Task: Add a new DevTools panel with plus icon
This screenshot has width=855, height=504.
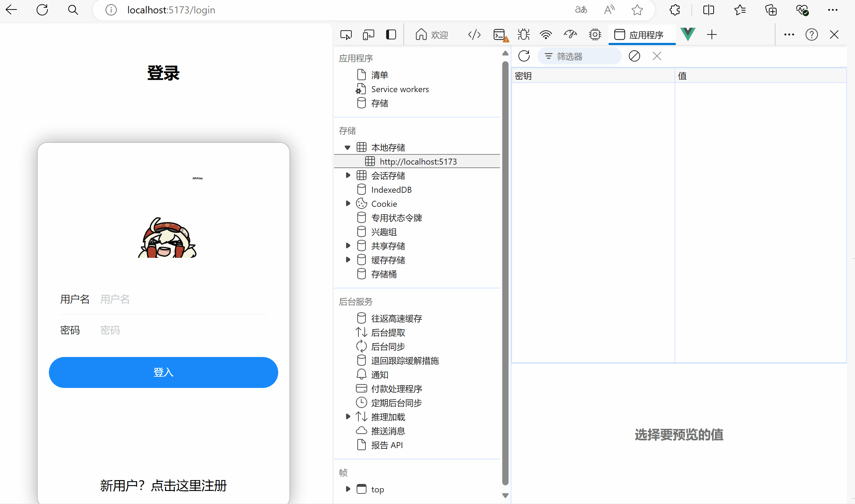Action: (x=712, y=34)
